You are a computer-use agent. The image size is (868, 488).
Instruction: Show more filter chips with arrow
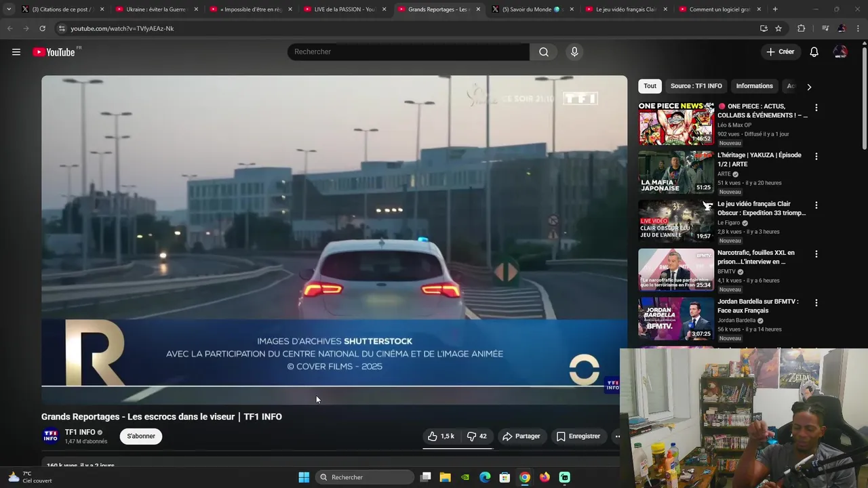click(x=808, y=87)
